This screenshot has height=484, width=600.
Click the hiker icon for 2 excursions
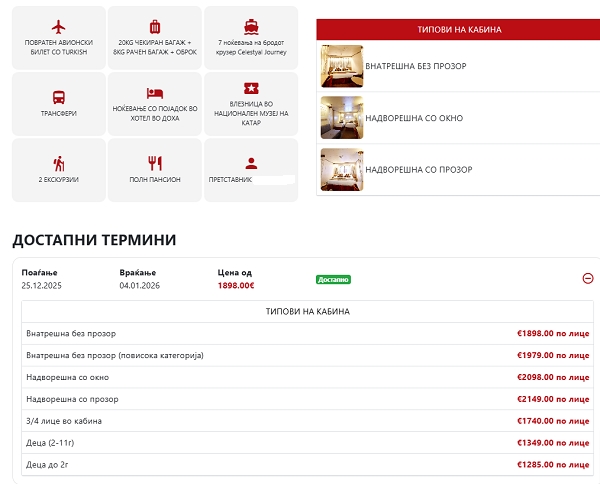click(x=58, y=163)
